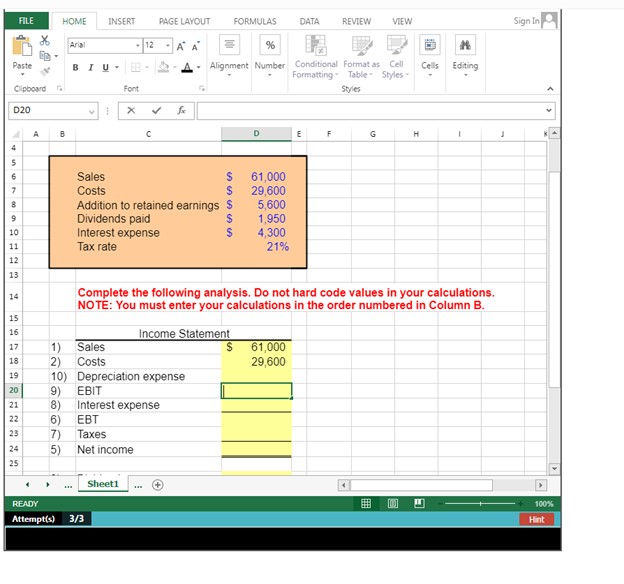Screen dimensions: 624x584
Task: Decrease font size with small A icon
Action: tap(195, 46)
